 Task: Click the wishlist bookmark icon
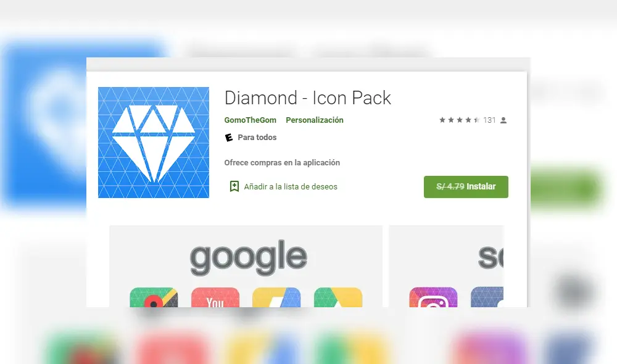pos(234,186)
